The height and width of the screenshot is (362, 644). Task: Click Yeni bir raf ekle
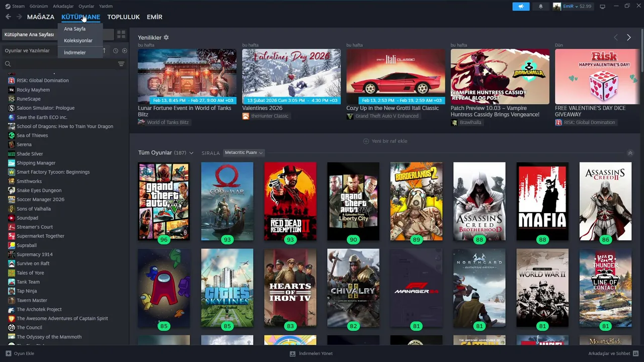[x=385, y=141]
